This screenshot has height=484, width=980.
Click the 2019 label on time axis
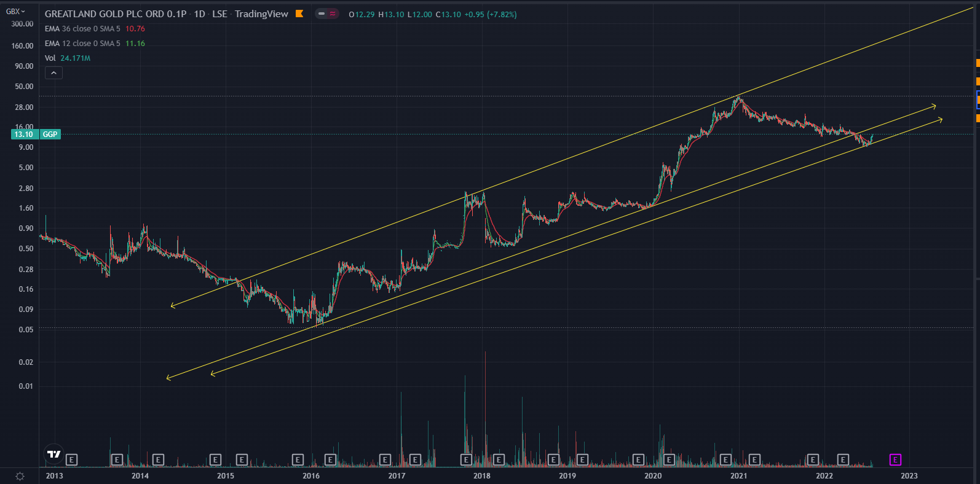point(567,476)
